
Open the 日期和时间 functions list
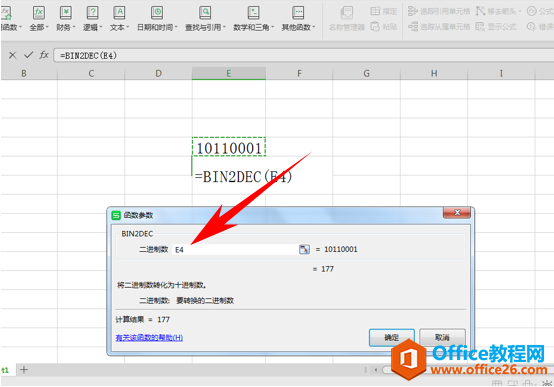coord(157,18)
